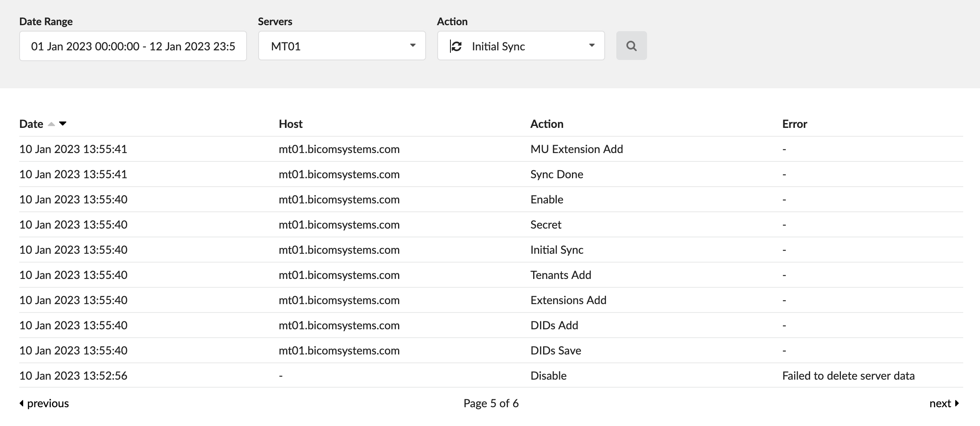This screenshot has height=426, width=980.
Task: Select the DIDs Save action cell
Action: (x=556, y=350)
